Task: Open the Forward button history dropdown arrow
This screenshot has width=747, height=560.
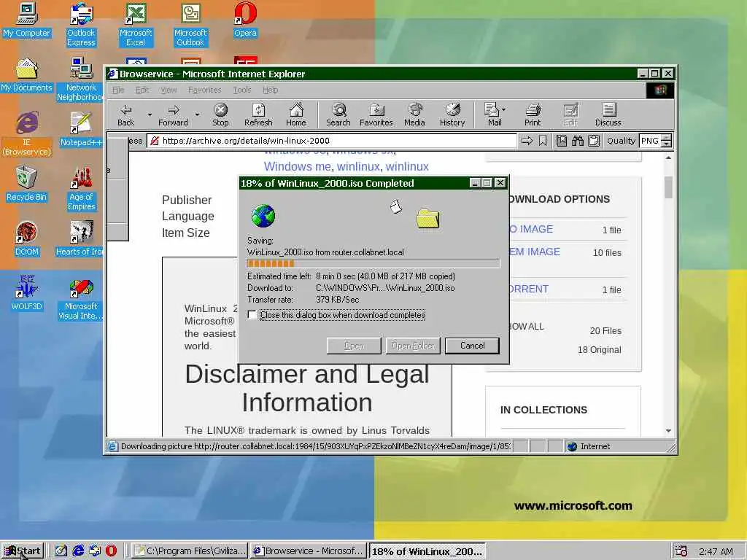Action: pyautogui.click(x=197, y=114)
